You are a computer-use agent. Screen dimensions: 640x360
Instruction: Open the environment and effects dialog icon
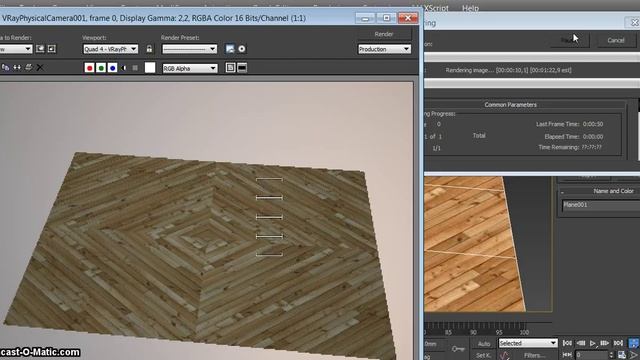tap(242, 49)
